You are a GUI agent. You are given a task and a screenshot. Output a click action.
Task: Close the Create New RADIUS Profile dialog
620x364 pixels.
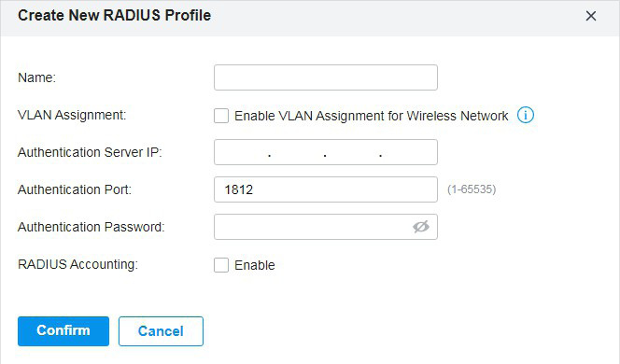(x=591, y=16)
